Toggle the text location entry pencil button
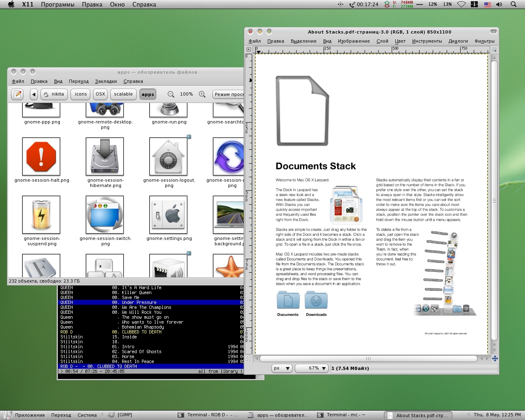525x420 pixels. pos(17,94)
